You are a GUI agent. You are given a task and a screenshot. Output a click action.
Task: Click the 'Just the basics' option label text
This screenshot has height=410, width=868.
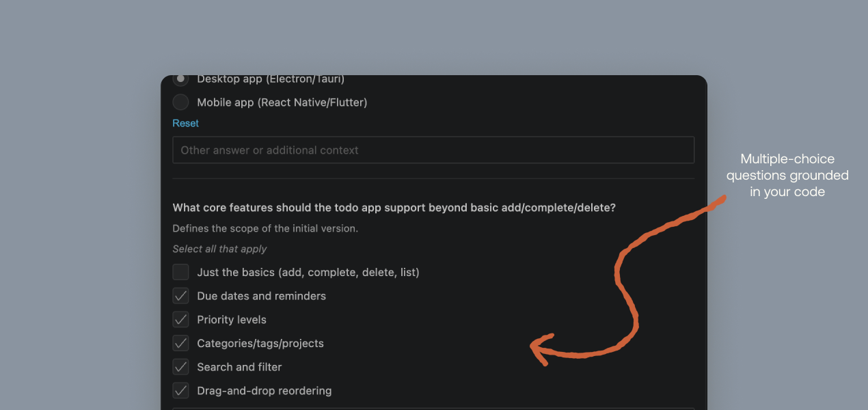click(x=308, y=272)
